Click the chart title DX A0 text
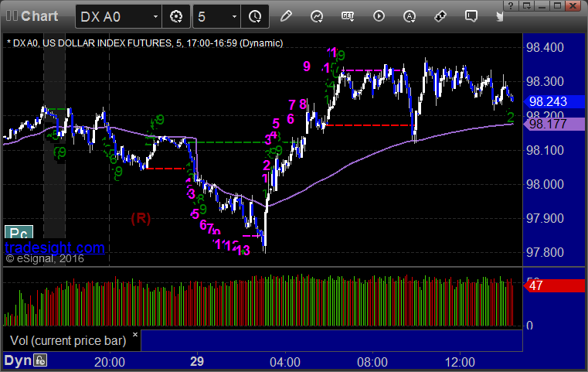 tap(144, 43)
